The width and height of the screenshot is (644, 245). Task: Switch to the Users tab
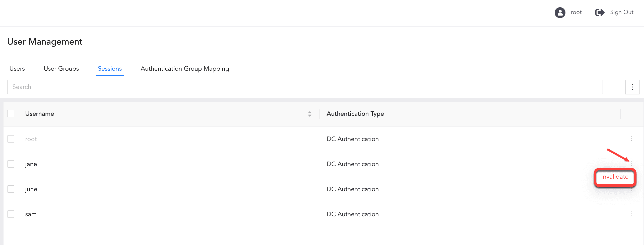[x=17, y=68]
